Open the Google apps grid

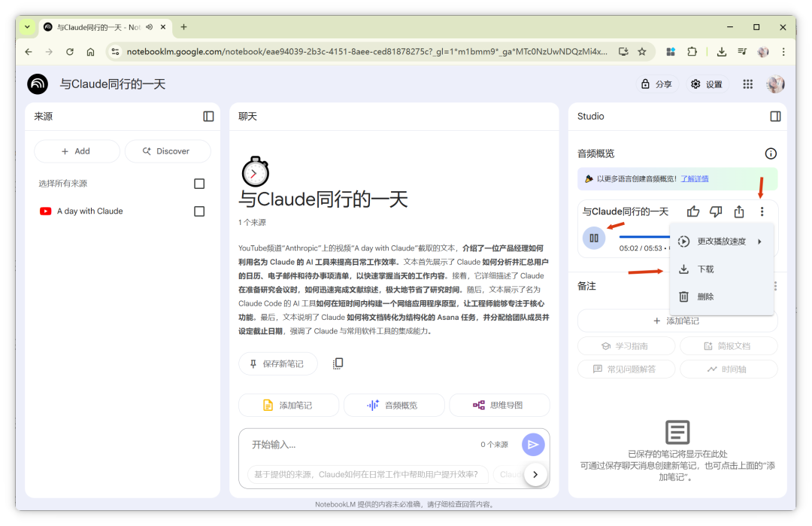tap(748, 84)
